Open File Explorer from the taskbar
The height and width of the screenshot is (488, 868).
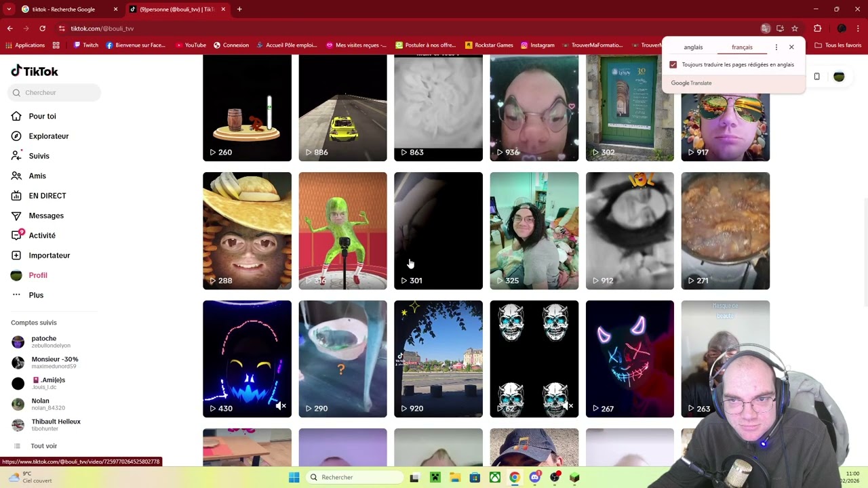(x=454, y=477)
